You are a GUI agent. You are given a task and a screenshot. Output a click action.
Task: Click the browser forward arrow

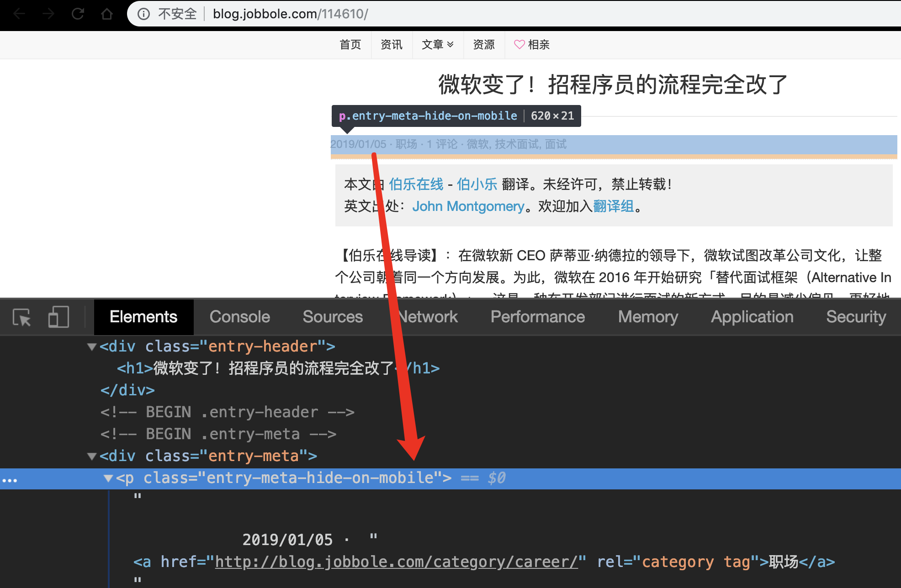48,14
